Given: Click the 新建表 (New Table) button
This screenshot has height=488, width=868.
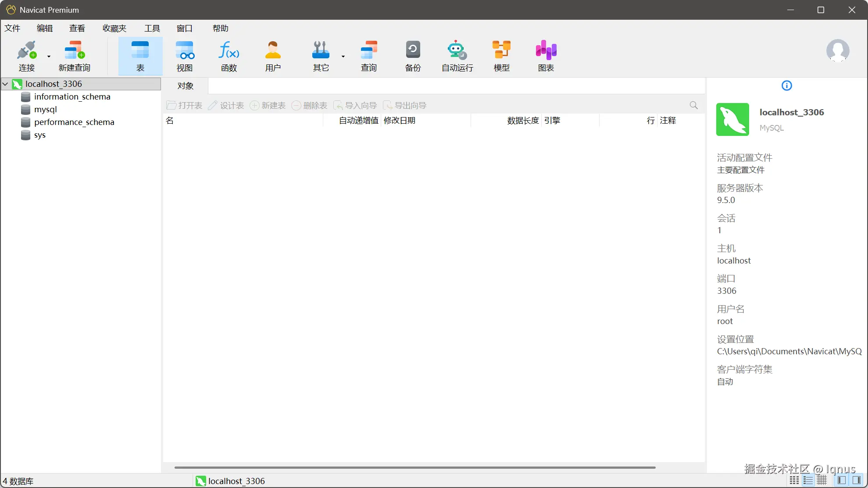Looking at the screenshot, I should pyautogui.click(x=268, y=106).
